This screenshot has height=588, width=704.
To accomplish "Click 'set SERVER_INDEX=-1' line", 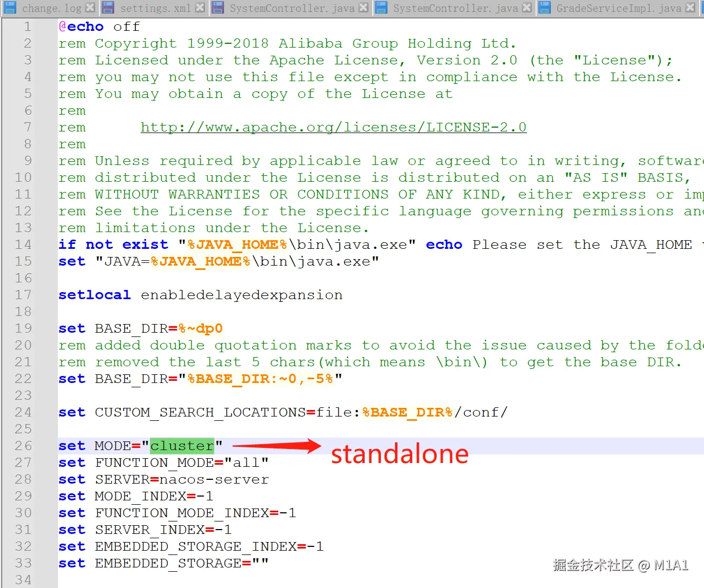I will 145,530.
